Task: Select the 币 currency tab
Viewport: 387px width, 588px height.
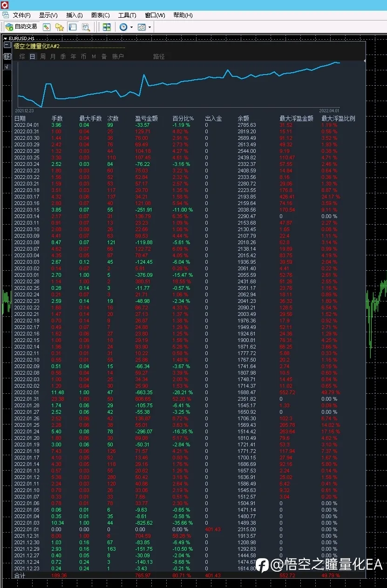Action: 83,56
